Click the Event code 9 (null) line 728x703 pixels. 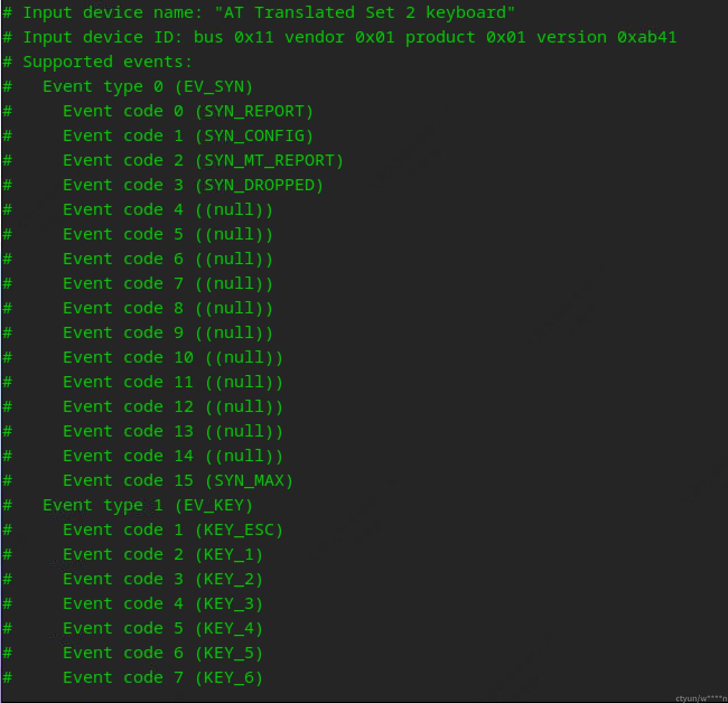tap(138, 332)
